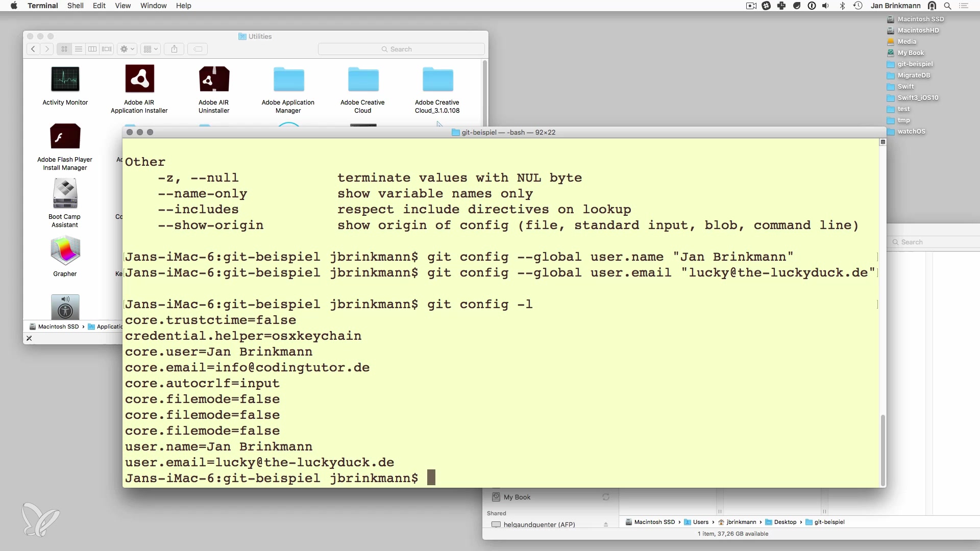Open Adobe AIR Application Installer icon

click(139, 80)
